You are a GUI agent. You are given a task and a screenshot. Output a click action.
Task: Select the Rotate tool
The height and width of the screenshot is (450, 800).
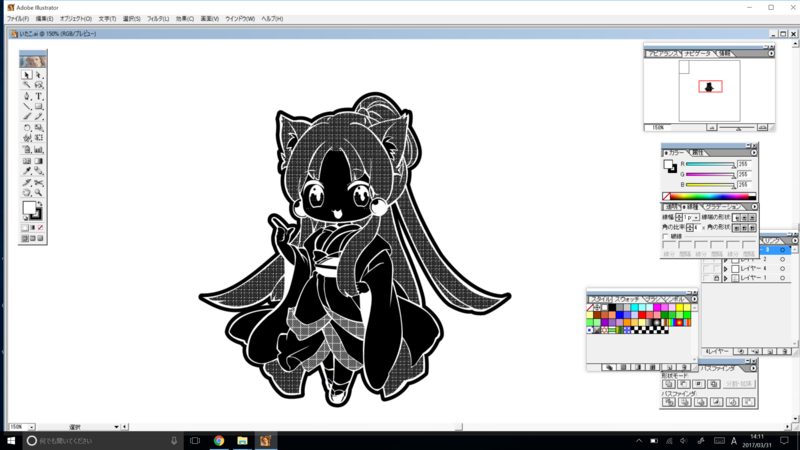click(x=27, y=128)
